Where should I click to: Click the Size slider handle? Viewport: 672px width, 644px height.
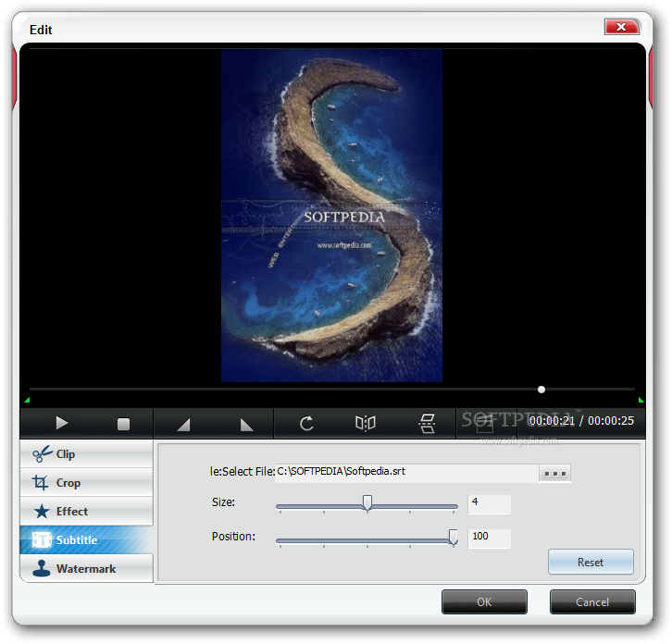click(367, 503)
